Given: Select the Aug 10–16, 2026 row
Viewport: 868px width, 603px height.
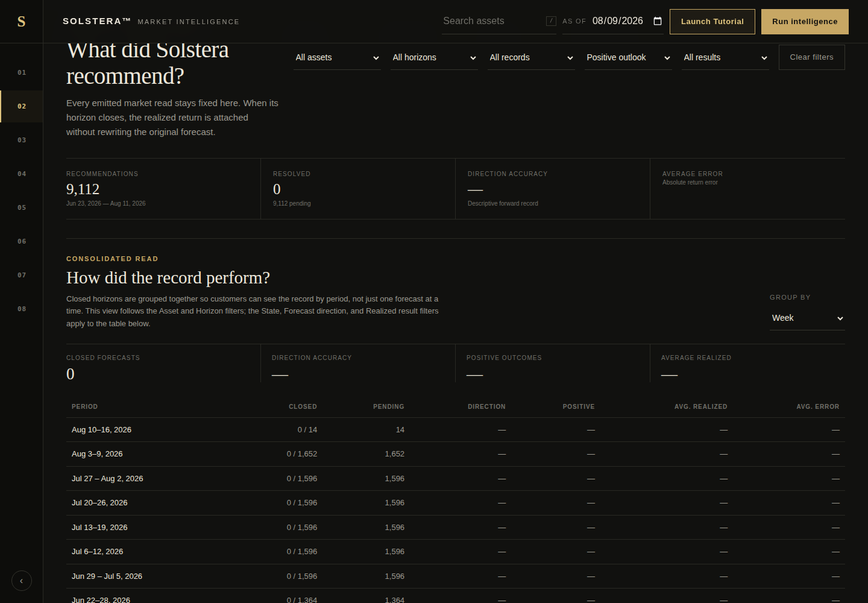Looking at the screenshot, I should [456, 430].
